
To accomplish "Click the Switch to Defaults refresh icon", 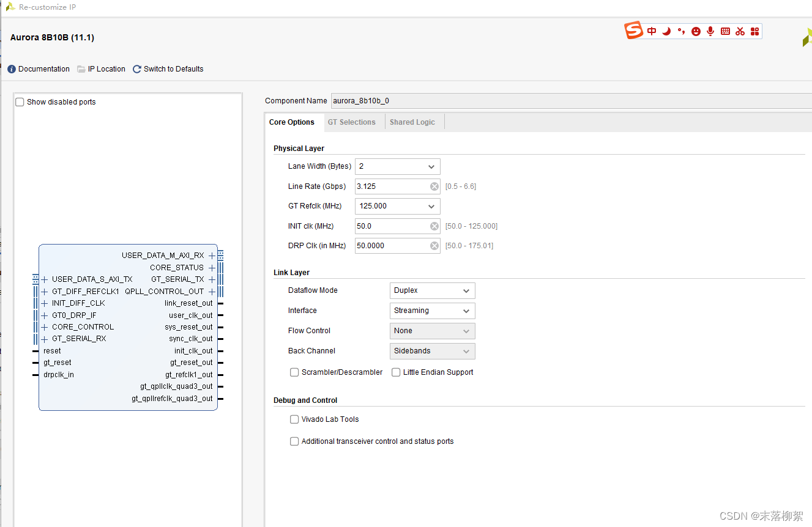I will coord(137,69).
